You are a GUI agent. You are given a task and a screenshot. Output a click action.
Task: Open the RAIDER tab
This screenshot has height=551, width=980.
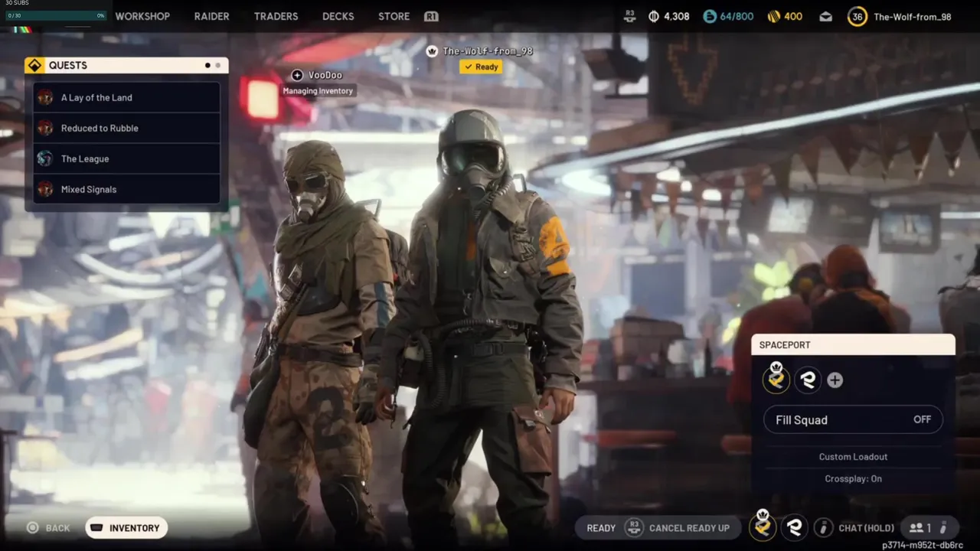coord(211,16)
